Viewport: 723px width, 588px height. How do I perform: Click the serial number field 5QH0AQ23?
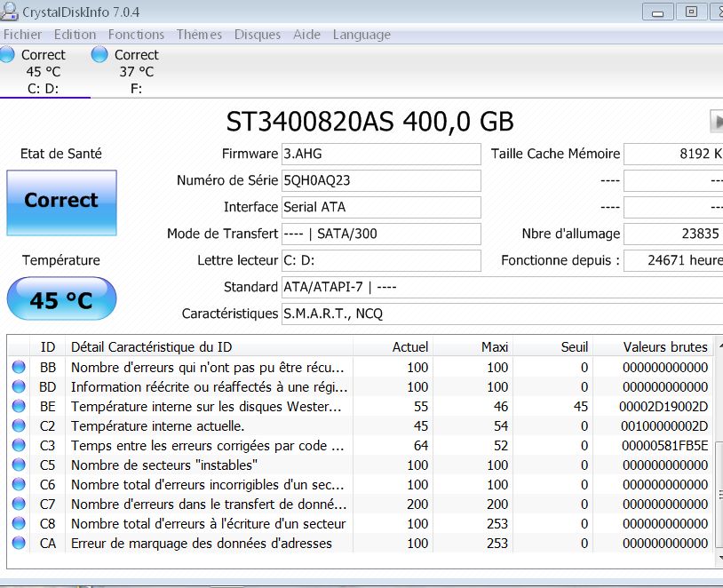(x=381, y=180)
